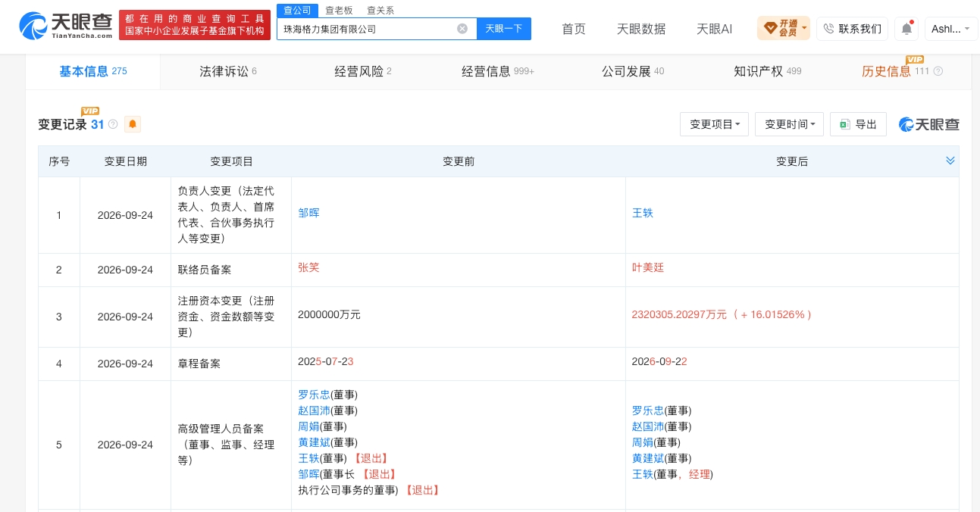Click the 2000000万元 cell value
Screen dimensions: 980x512
coord(329,314)
